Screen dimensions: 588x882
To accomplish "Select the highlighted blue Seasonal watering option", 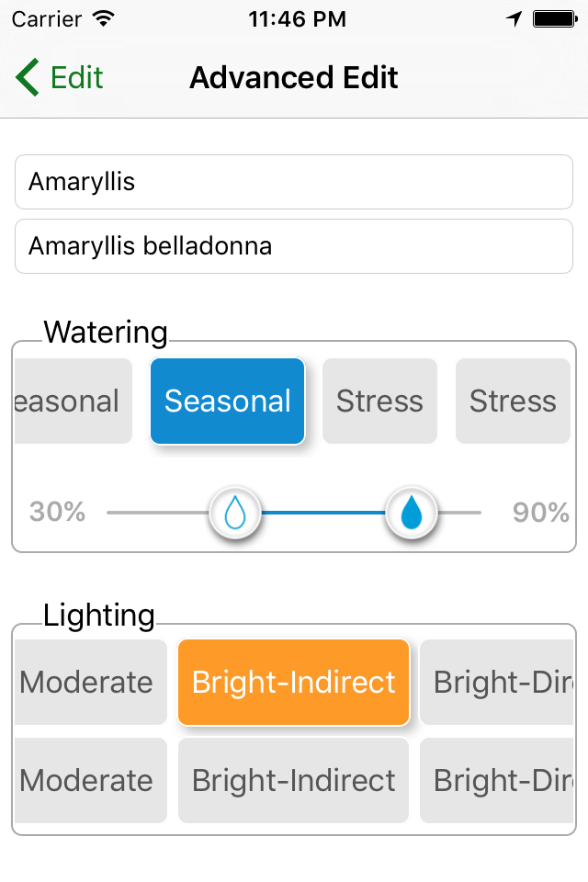I will (x=227, y=401).
